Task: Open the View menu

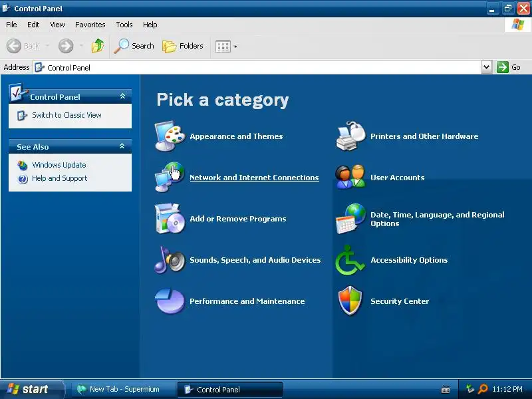Action: tap(57, 25)
